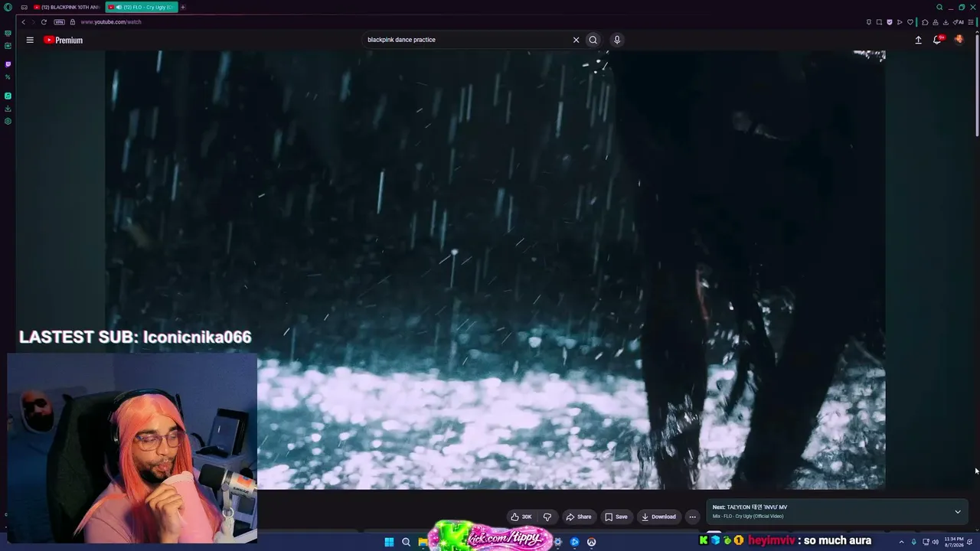Search open tabs with top magnifier
The image size is (980, 551).
point(939,7)
